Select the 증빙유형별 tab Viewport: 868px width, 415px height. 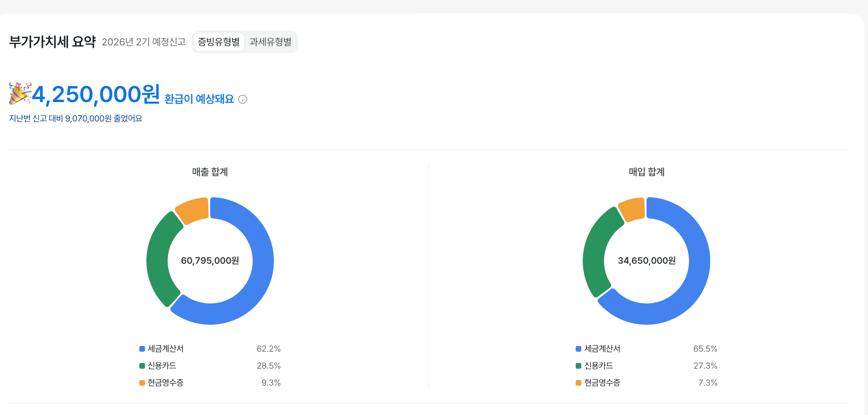click(x=219, y=42)
